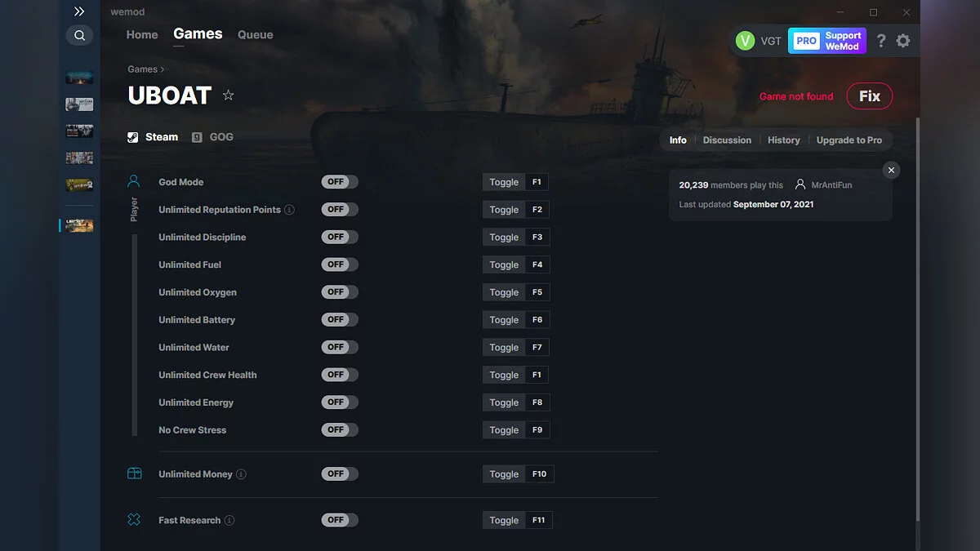Open the Upgrade to Pro link

point(849,140)
